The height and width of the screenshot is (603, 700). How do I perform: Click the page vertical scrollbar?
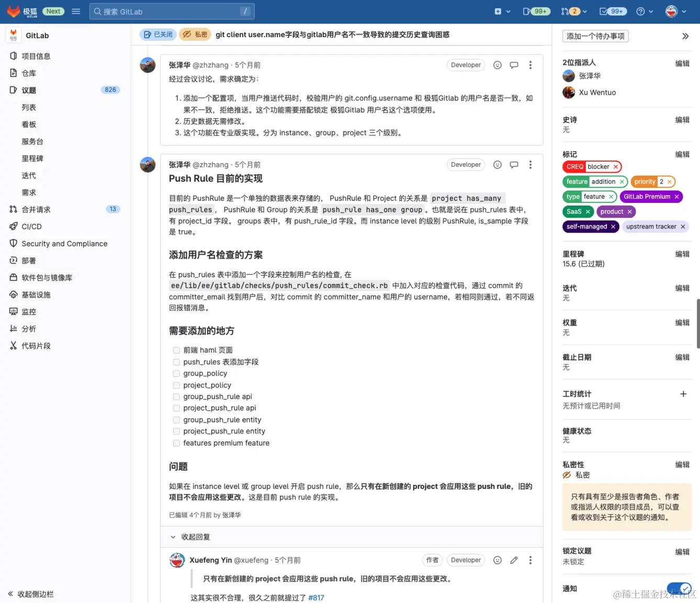698,323
